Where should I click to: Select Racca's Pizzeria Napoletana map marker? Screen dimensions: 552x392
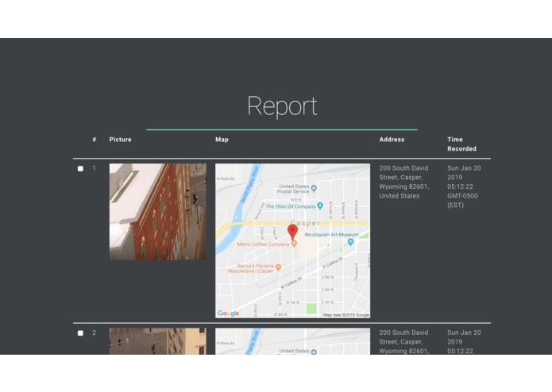tap(278, 267)
